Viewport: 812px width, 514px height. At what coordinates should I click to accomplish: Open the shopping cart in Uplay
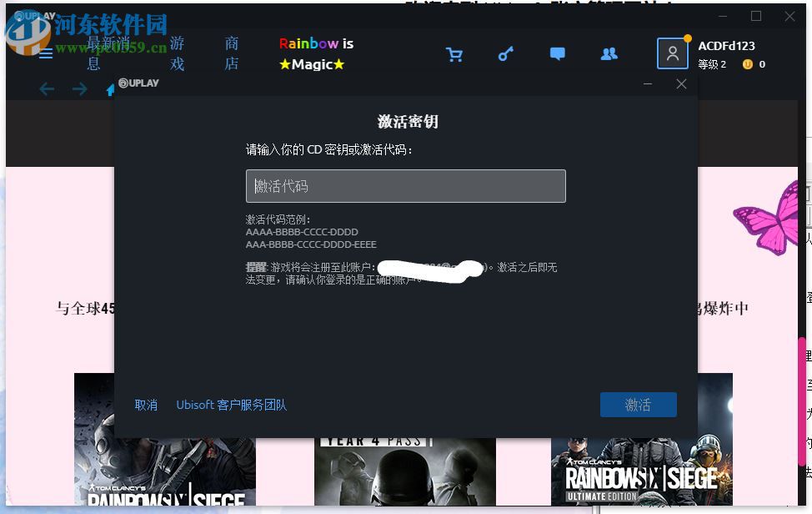(x=454, y=53)
